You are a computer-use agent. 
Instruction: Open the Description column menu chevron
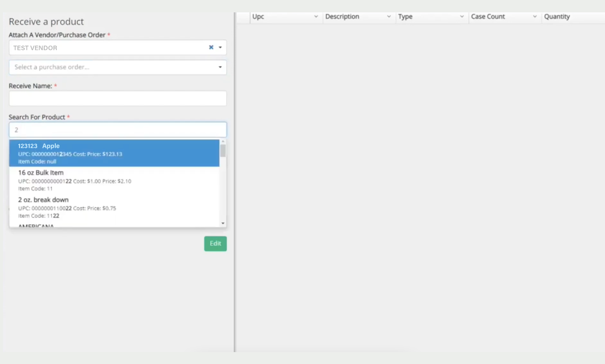(389, 17)
